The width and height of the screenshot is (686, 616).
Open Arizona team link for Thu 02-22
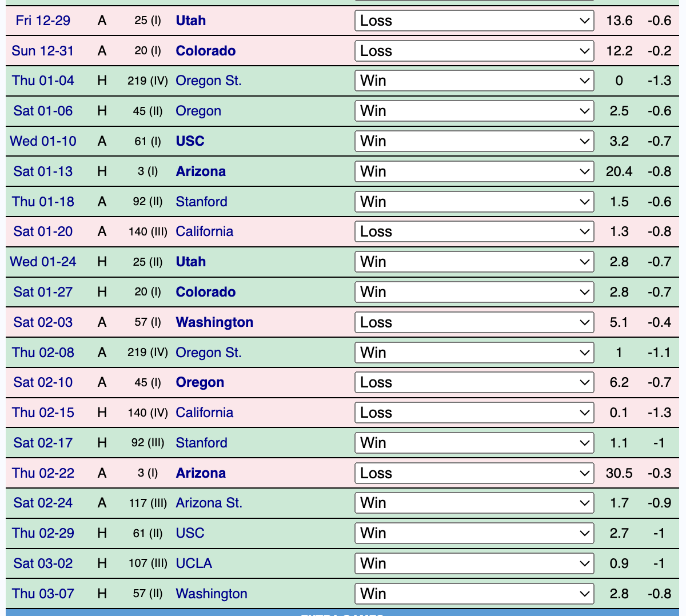tap(201, 473)
